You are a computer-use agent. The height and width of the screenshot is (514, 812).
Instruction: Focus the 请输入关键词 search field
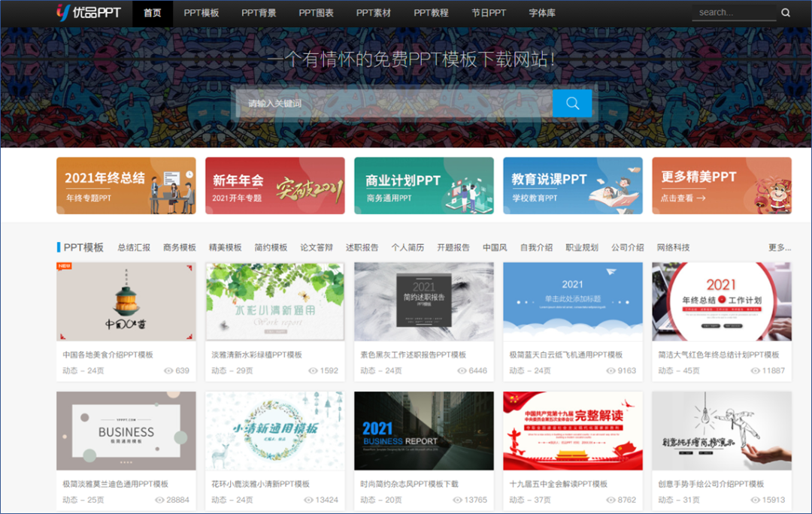(394, 103)
